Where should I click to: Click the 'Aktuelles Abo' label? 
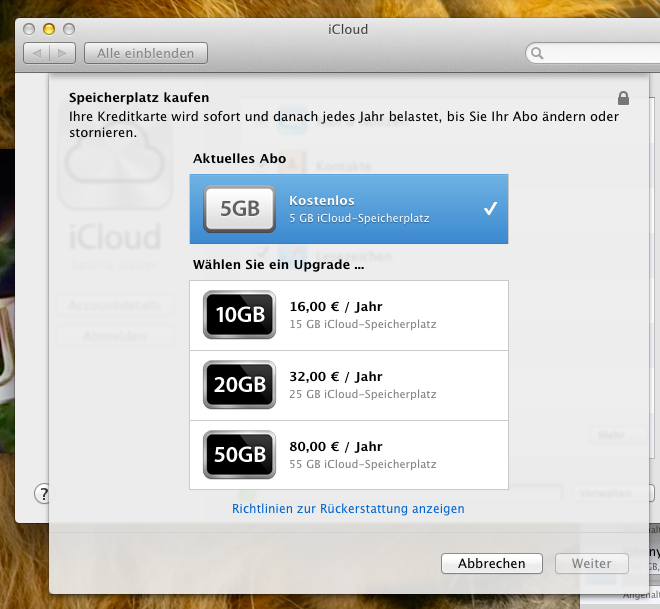(x=240, y=158)
